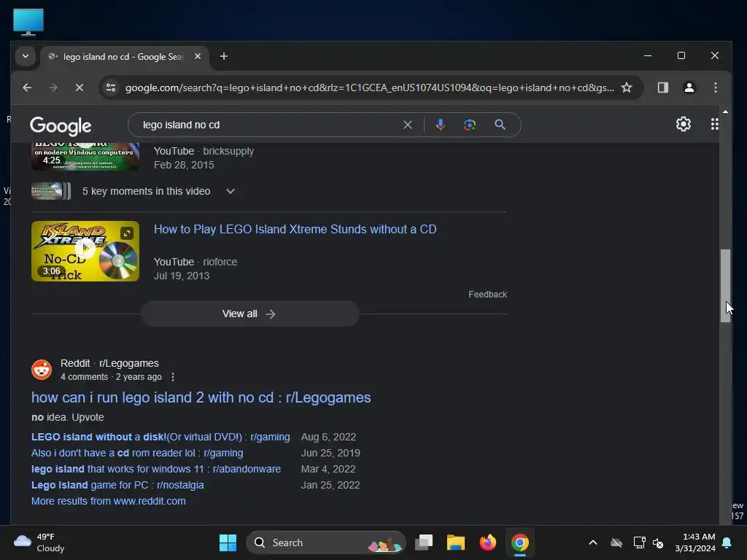Launch Firefox from taskbar
The height and width of the screenshot is (560, 747).
pyautogui.click(x=487, y=542)
